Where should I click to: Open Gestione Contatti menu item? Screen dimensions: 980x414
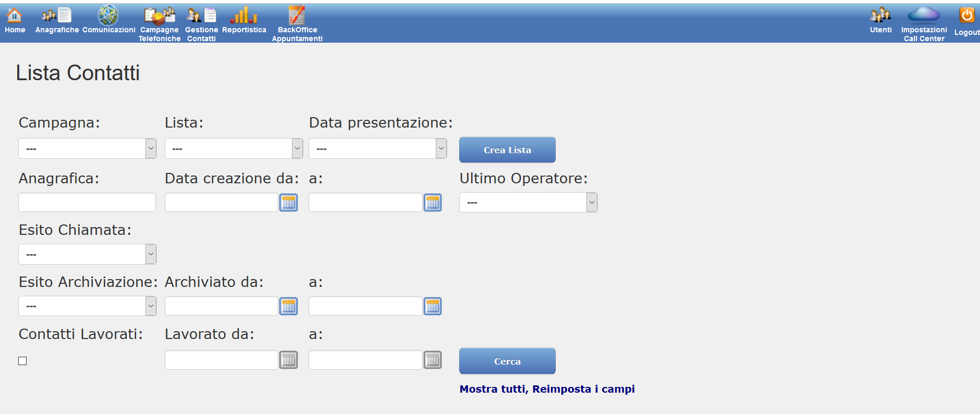tap(201, 24)
